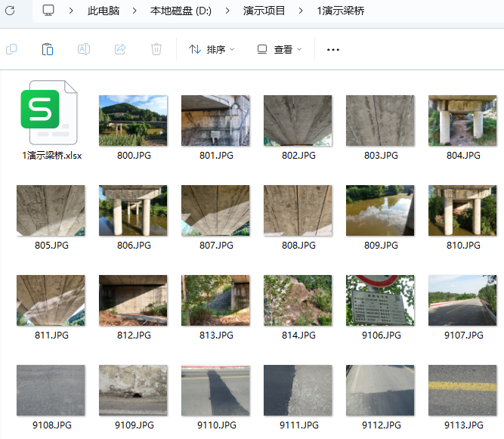Select the 9106.JPG sign thumbnail
504x439 pixels.
pyautogui.click(x=380, y=301)
